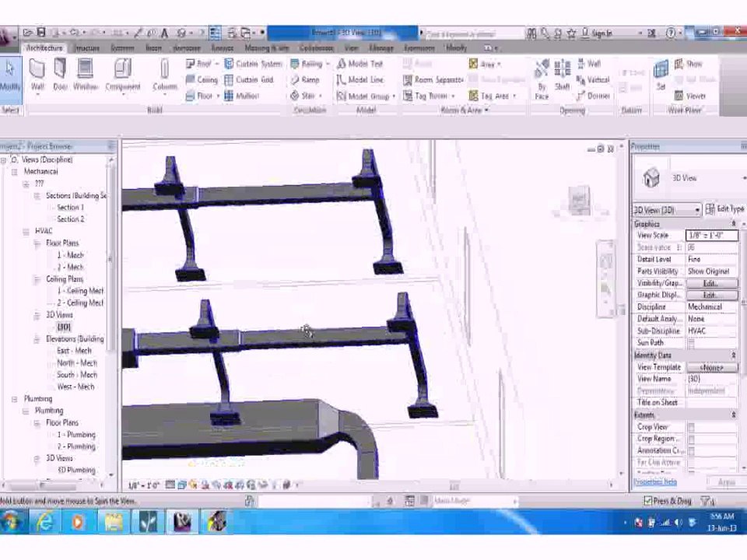
Task: Open the 3D View type selector dropdown
Action: [x=744, y=178]
